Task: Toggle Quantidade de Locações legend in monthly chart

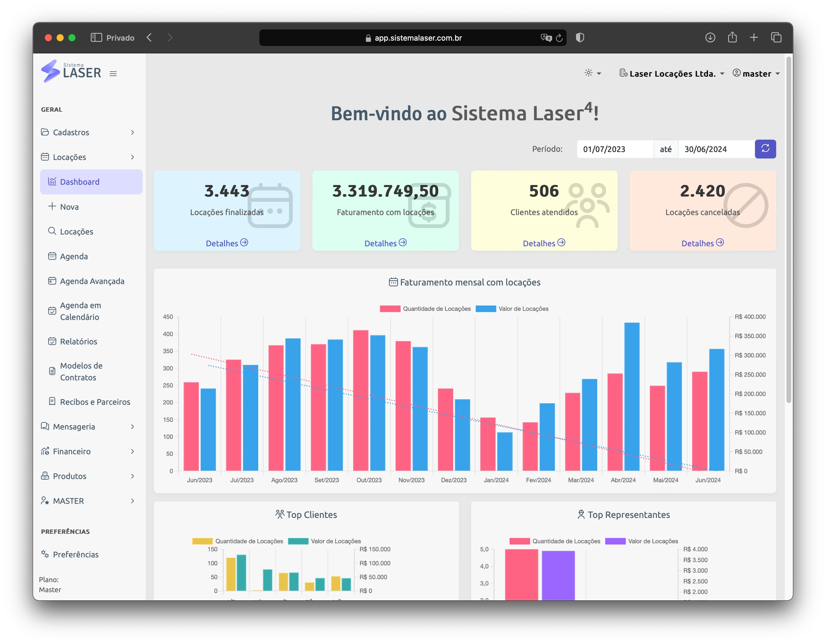Action: 425,309
